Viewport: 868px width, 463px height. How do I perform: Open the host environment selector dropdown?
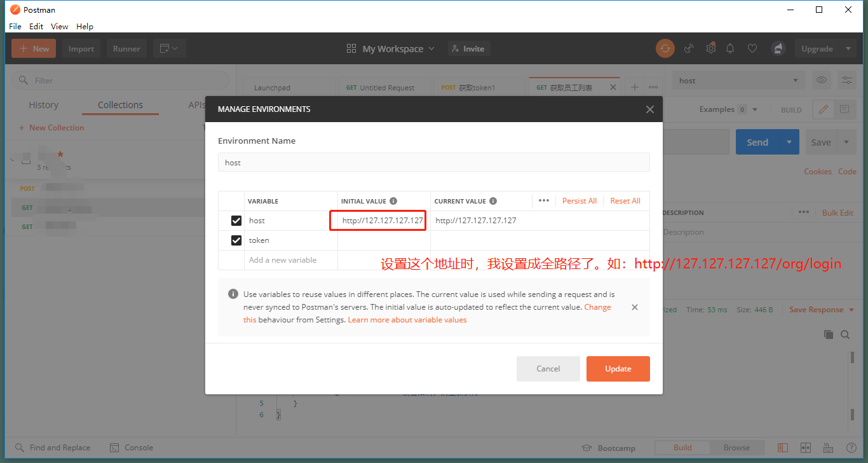738,80
